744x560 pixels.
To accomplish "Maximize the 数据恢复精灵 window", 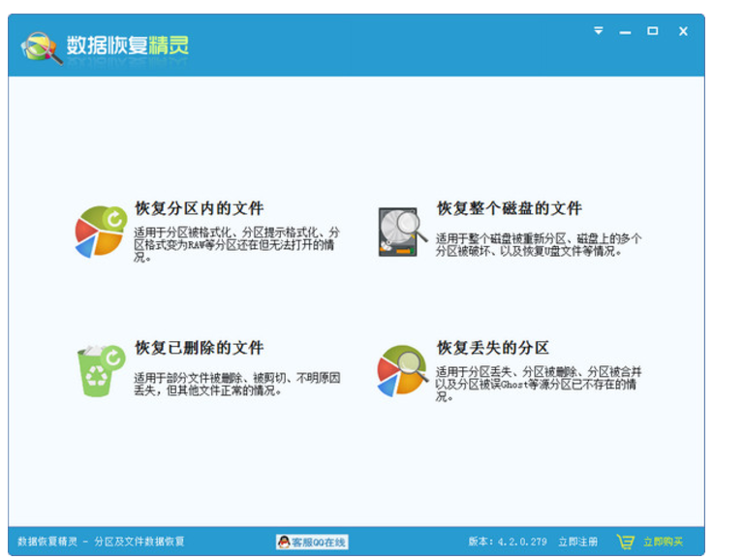I will [x=653, y=31].
